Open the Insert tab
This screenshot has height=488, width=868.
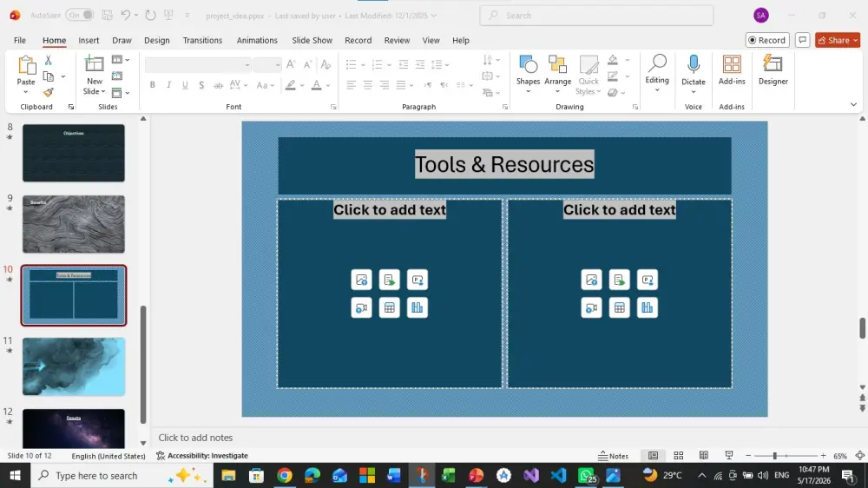tap(89, 40)
